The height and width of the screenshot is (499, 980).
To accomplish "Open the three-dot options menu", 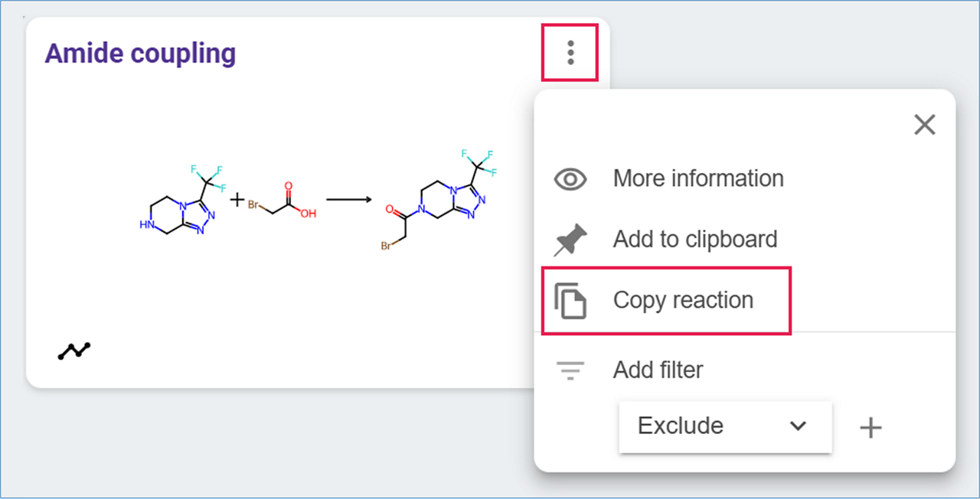I will pyautogui.click(x=570, y=52).
